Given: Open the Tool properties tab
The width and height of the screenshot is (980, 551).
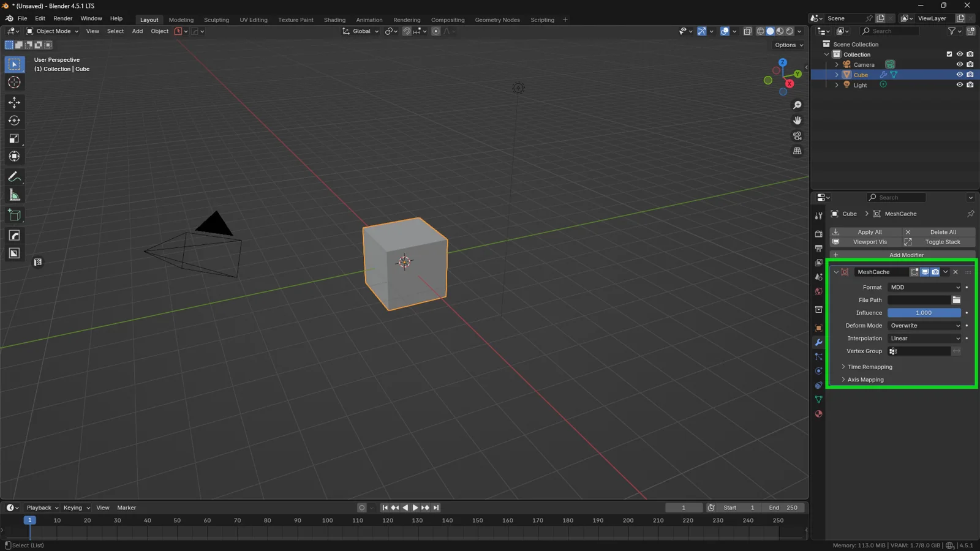Looking at the screenshot, I should click(x=818, y=216).
